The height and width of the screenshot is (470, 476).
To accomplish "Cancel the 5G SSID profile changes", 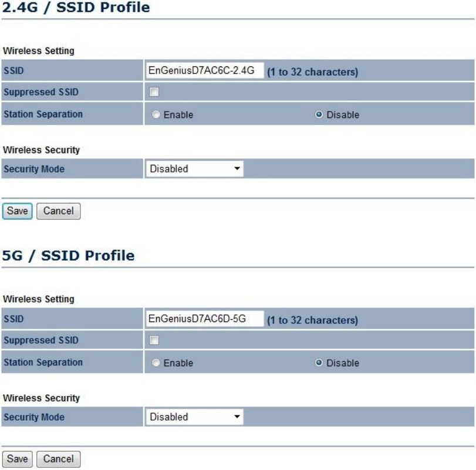I will pyautogui.click(x=59, y=459).
